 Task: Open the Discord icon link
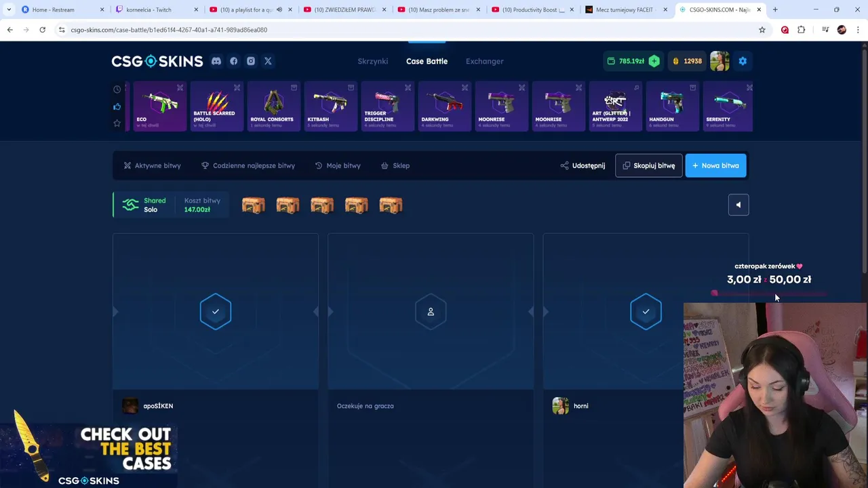click(x=216, y=61)
